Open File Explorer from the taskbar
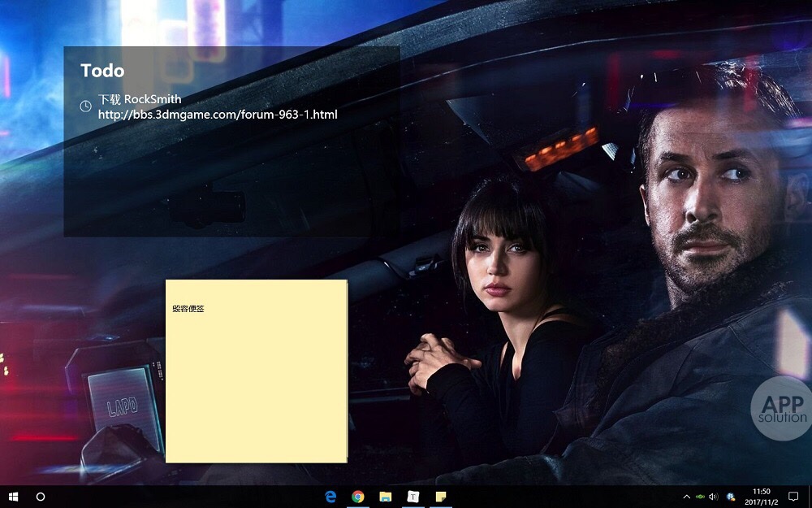 [x=386, y=496]
